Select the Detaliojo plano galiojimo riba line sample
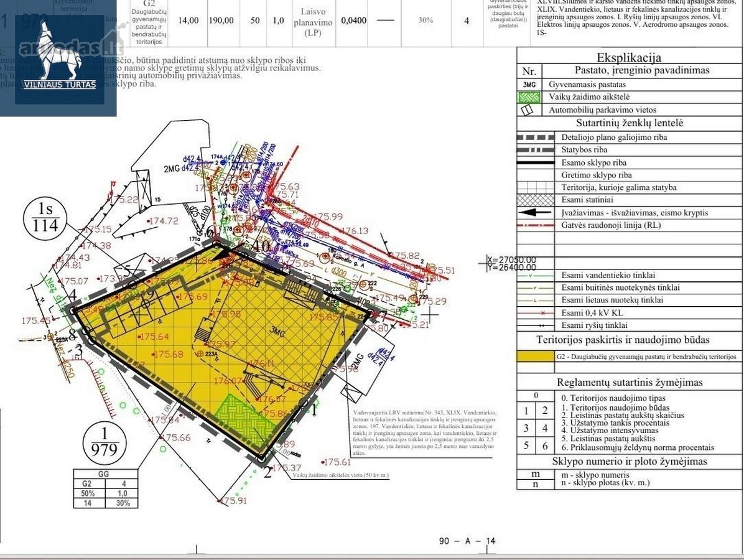 click(x=535, y=137)
